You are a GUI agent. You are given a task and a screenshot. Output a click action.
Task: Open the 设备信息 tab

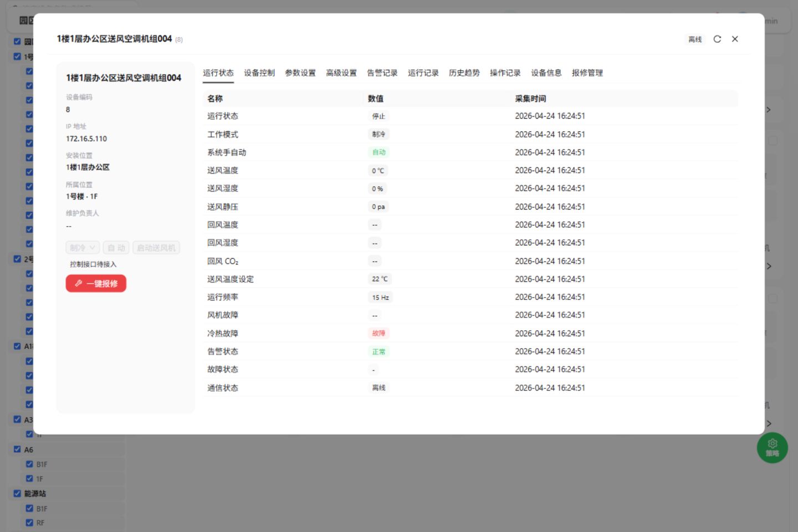click(546, 73)
